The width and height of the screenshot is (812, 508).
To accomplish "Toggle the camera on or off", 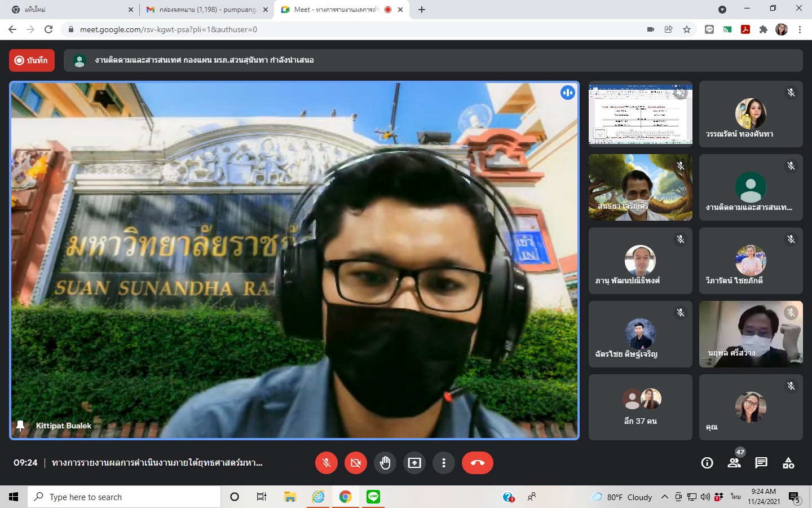I will pyautogui.click(x=356, y=463).
